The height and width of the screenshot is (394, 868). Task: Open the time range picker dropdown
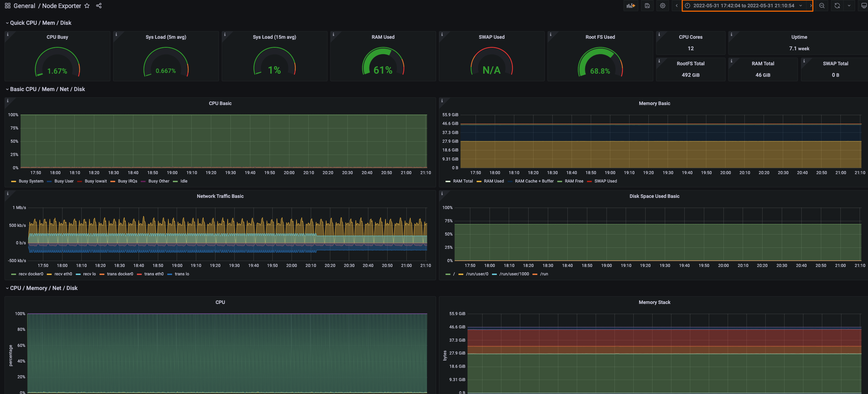click(800, 6)
